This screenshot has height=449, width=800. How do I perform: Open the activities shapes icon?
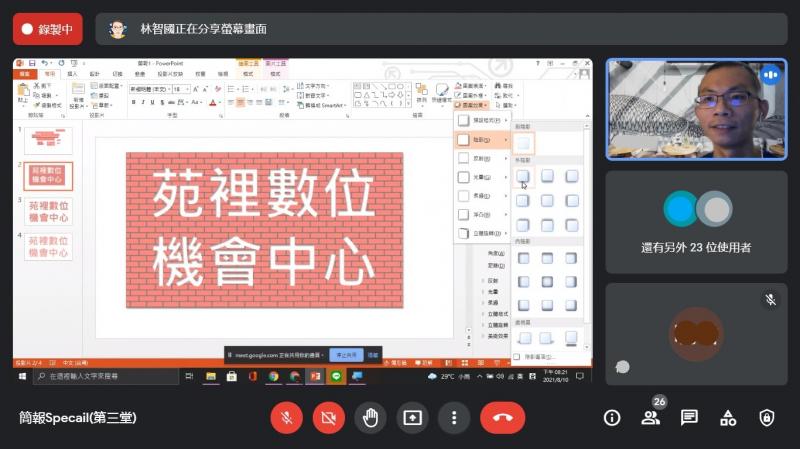(x=728, y=418)
